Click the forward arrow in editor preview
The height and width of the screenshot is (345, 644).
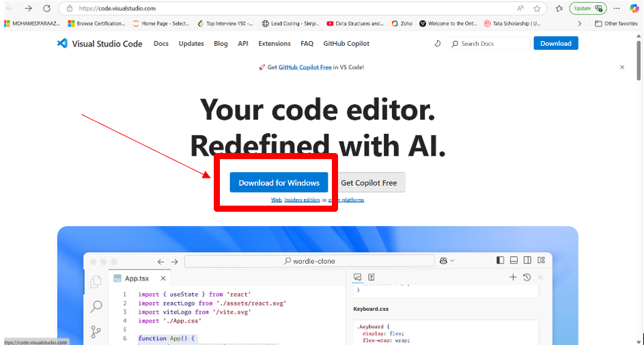pyautogui.click(x=175, y=262)
